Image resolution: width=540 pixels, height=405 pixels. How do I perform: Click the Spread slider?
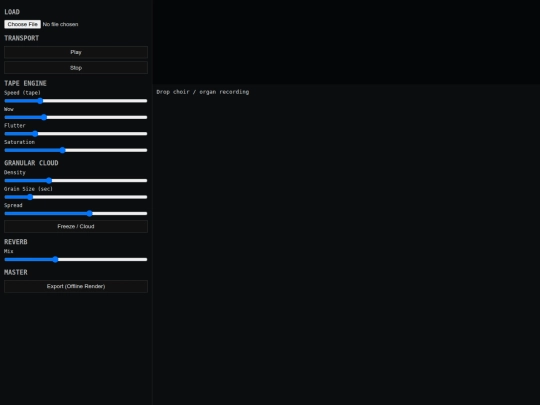coord(76,214)
